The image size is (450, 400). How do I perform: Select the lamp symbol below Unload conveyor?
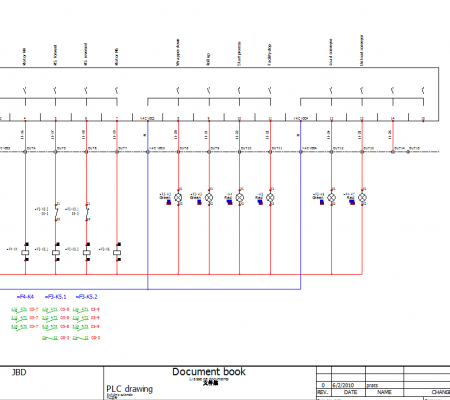[362, 197]
